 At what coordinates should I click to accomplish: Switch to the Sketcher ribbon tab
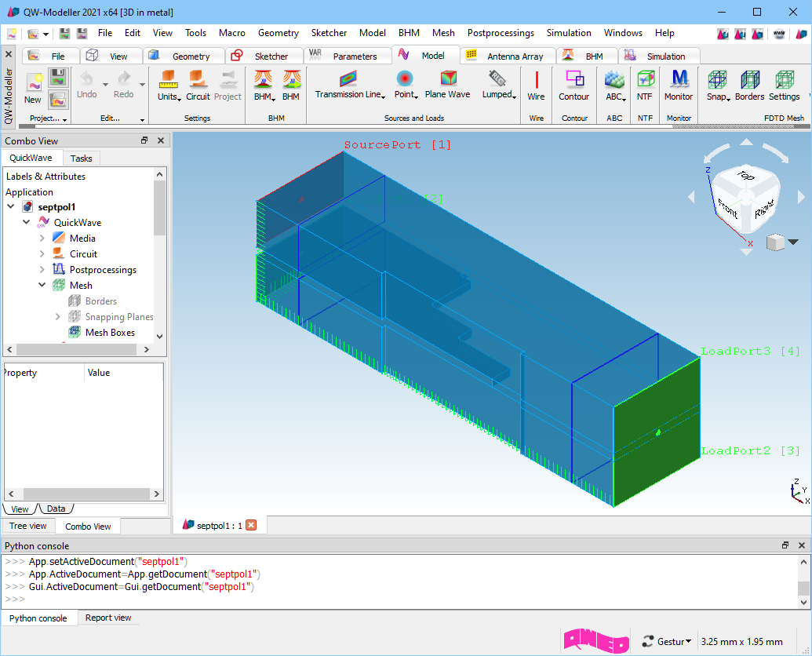(x=264, y=56)
